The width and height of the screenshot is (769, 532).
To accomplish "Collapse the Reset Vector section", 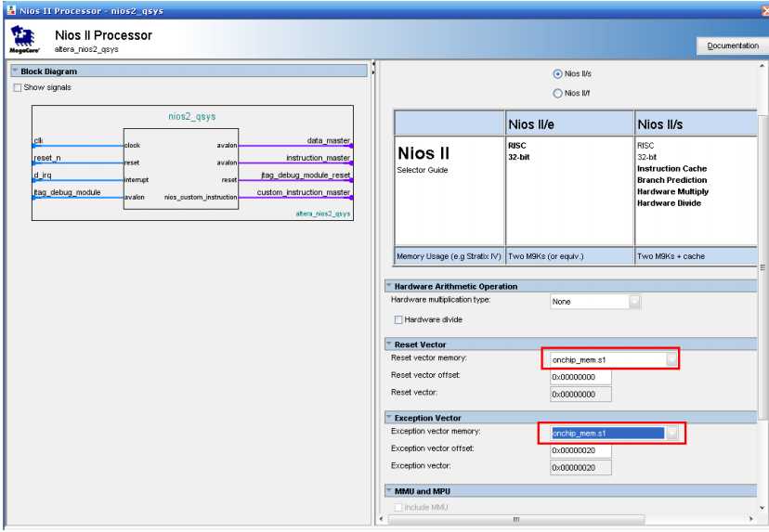I will 389,344.
